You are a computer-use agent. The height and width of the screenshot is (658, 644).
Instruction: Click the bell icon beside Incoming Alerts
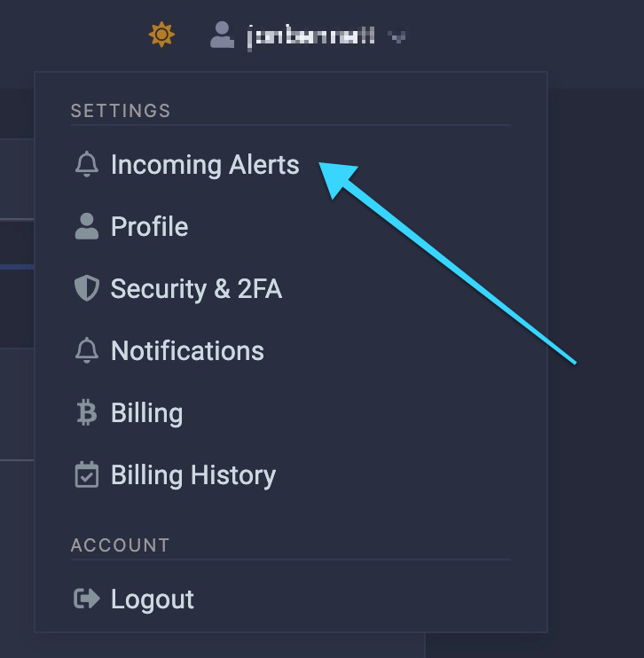87,164
